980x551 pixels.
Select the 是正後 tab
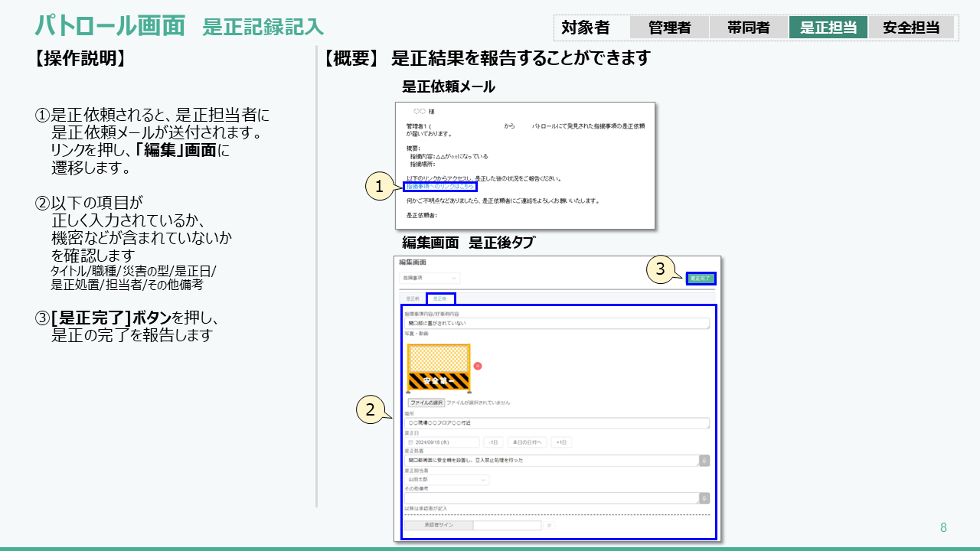click(x=440, y=298)
